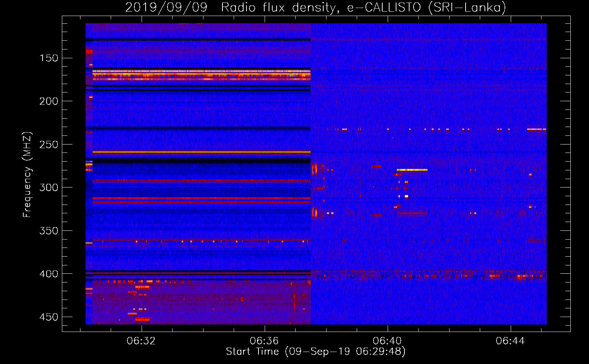Click the 200 frequency tick label
The width and height of the screenshot is (589, 364).
(x=49, y=101)
